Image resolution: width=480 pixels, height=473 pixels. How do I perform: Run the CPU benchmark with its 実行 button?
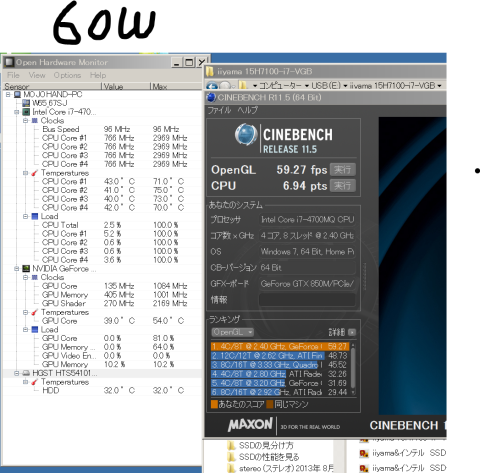(343, 186)
